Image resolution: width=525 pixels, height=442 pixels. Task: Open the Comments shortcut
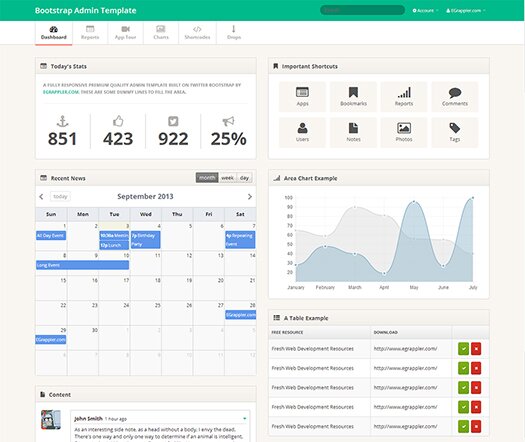(x=455, y=97)
